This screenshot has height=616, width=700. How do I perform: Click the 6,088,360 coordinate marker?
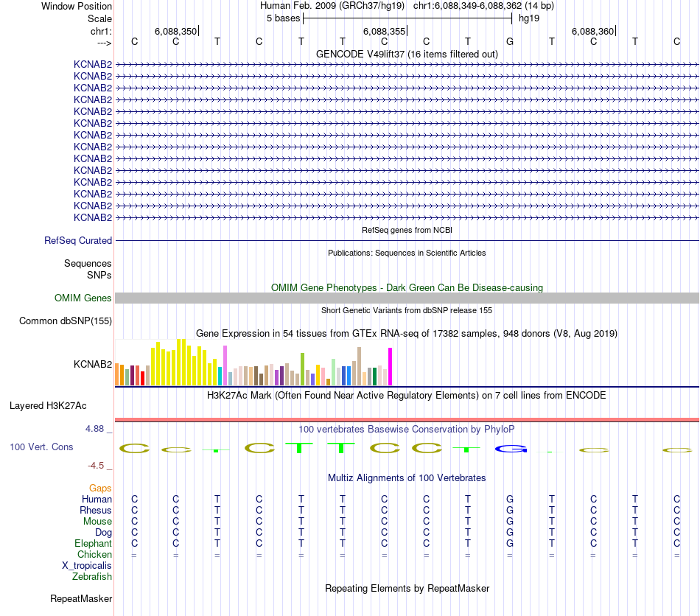(593, 31)
